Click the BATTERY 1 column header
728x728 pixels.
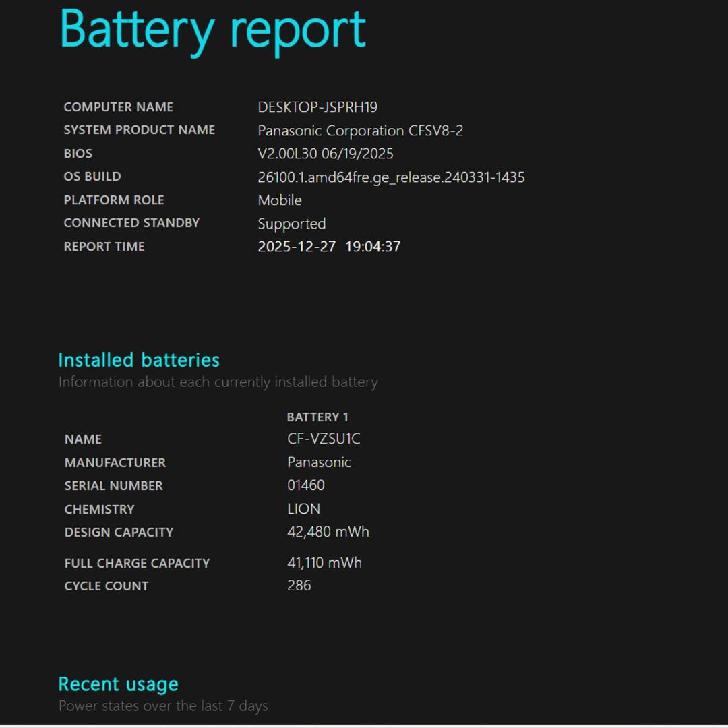click(317, 417)
